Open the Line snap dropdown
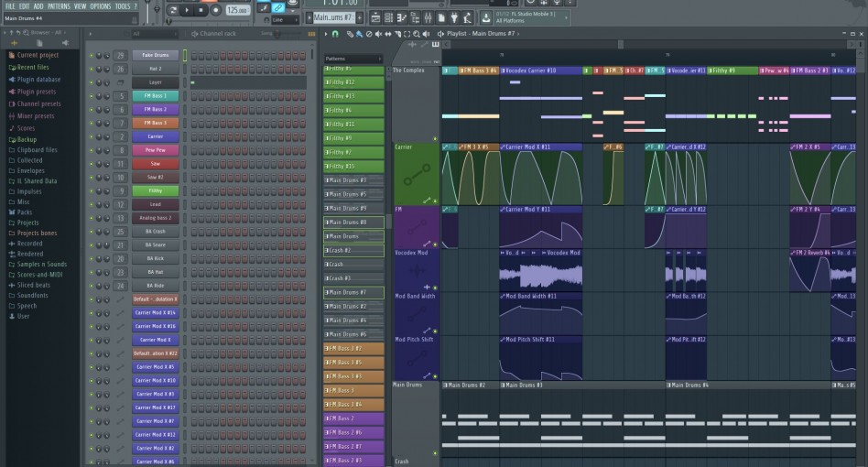Screen dimensions: 868x467 [285, 19]
